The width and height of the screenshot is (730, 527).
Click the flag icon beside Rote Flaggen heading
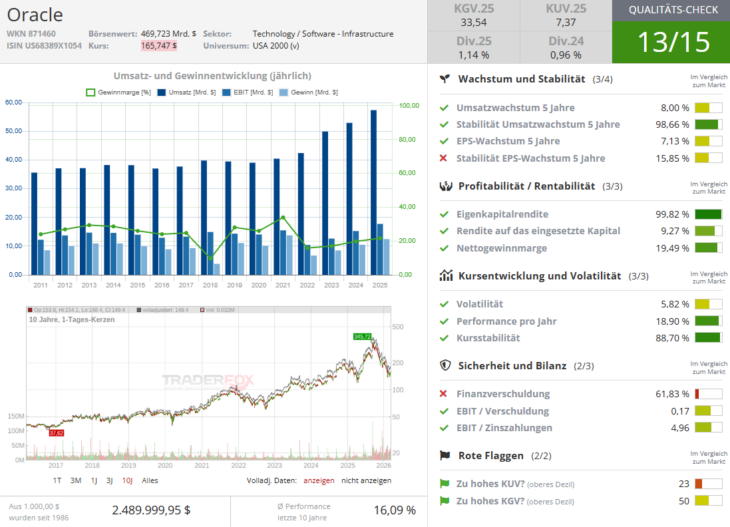(x=445, y=456)
